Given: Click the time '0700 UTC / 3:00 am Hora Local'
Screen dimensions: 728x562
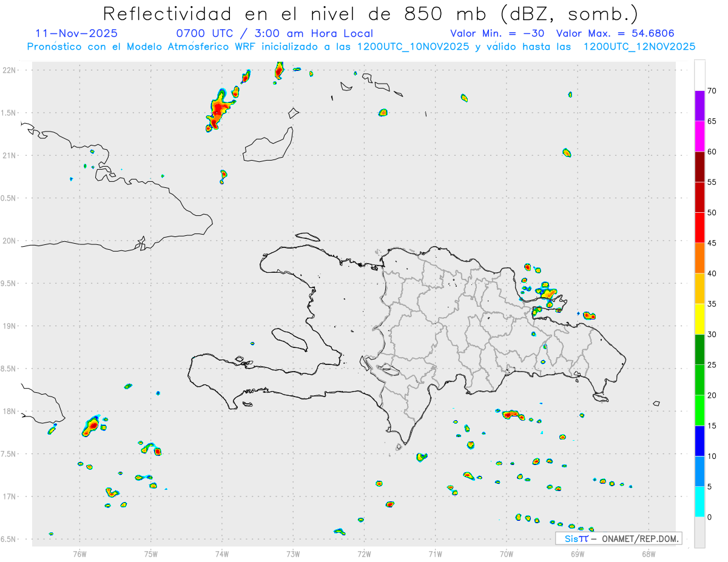Looking at the screenshot, I should pyautogui.click(x=274, y=33).
